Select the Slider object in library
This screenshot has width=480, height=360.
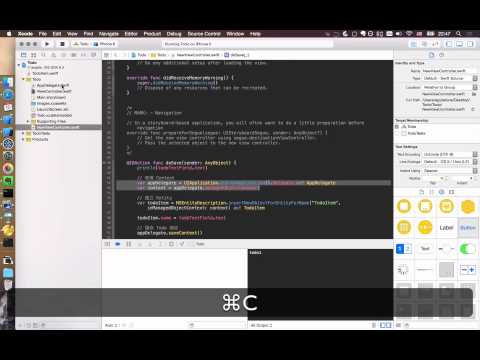coord(446,249)
